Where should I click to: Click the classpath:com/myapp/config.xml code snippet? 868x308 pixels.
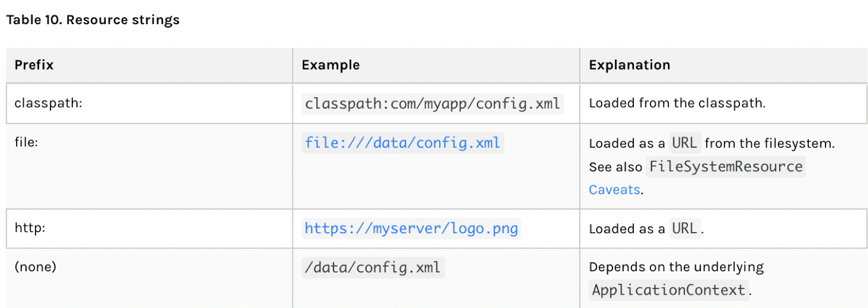(433, 103)
